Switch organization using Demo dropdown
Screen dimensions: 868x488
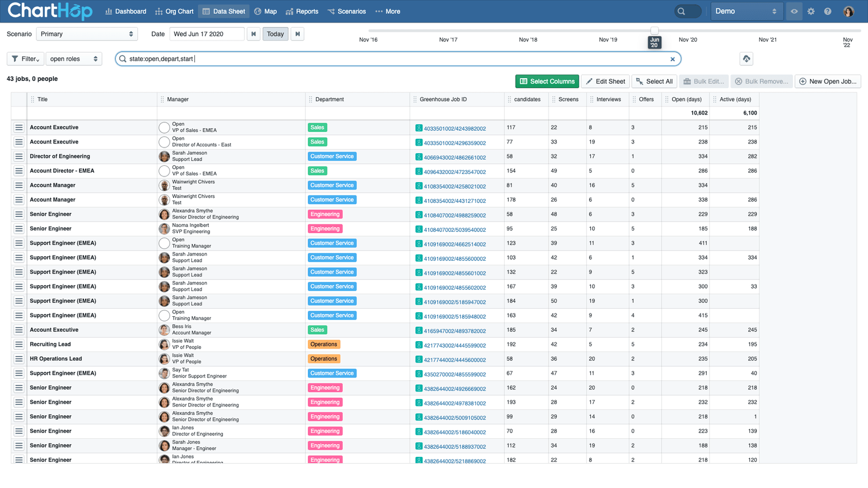pyautogui.click(x=745, y=12)
